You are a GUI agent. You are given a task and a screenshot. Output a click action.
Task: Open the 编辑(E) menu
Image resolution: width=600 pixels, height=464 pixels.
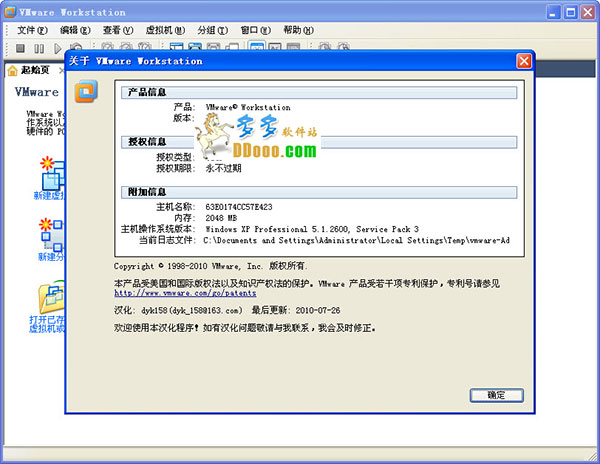click(x=75, y=30)
